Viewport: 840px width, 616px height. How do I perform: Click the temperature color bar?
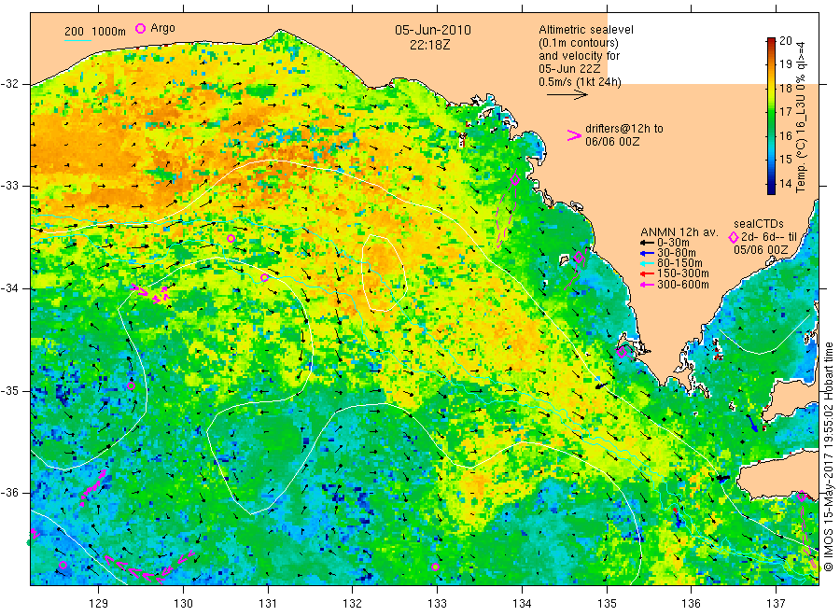click(x=771, y=116)
